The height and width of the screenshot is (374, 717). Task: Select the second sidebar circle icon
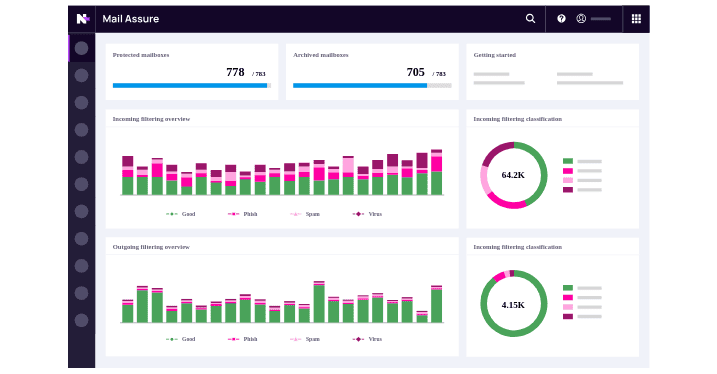(81, 75)
